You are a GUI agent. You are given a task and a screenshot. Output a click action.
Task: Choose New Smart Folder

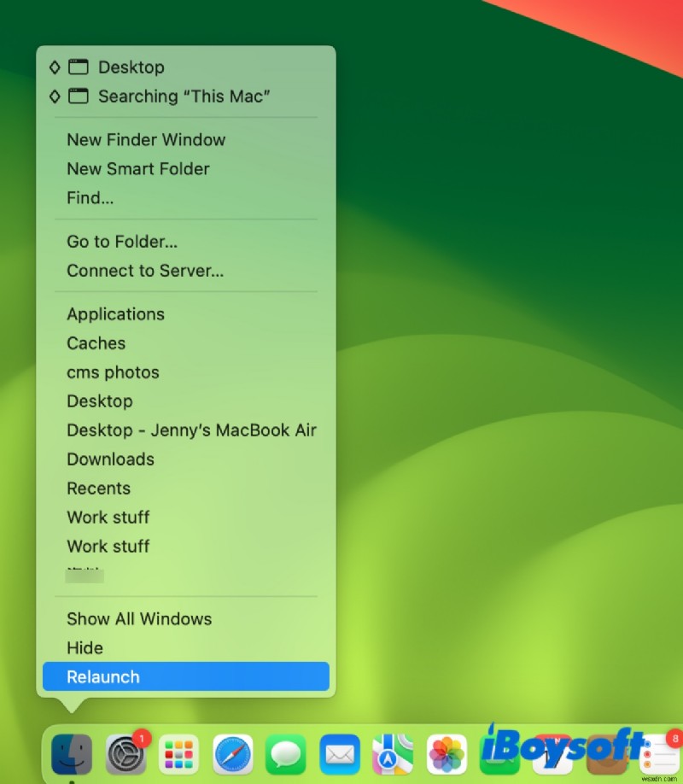185,168
